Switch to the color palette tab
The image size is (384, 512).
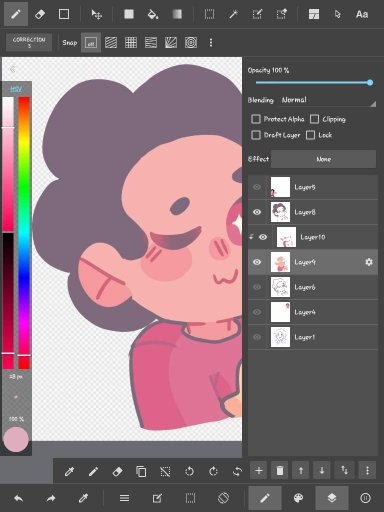pyautogui.click(x=298, y=498)
